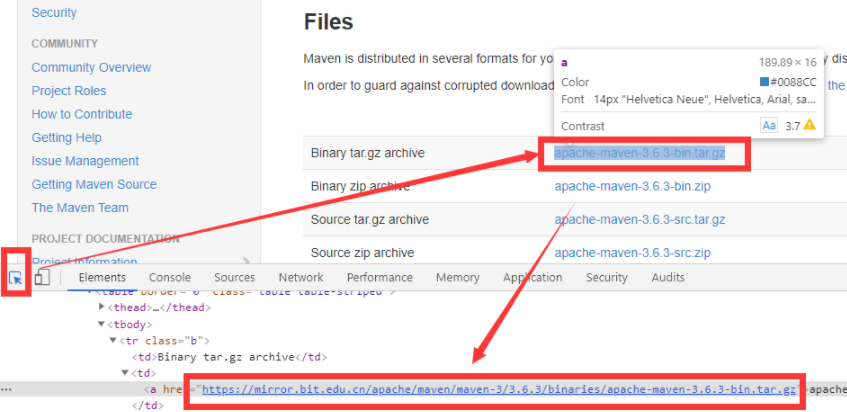
Task: Open the Sources tab in DevTools
Action: pos(234,277)
